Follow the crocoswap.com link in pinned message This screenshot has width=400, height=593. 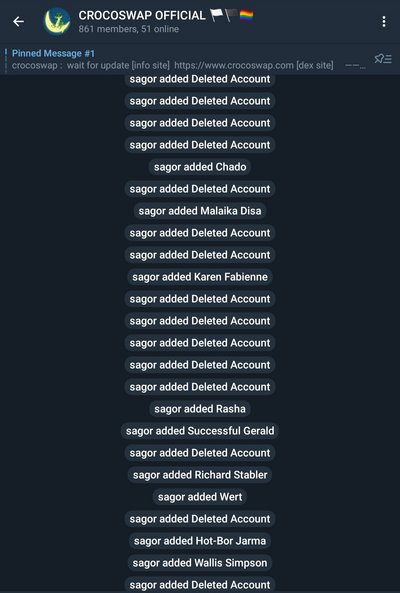[x=234, y=65]
